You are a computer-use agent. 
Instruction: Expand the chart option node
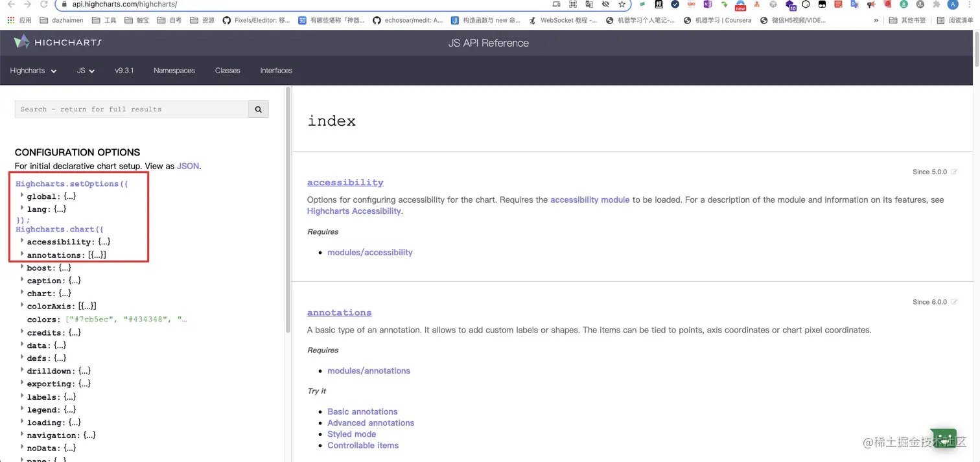pyautogui.click(x=22, y=293)
